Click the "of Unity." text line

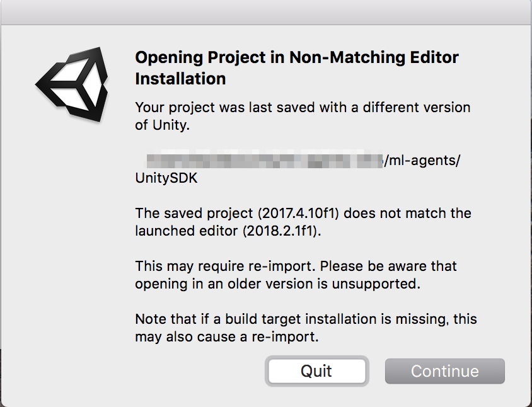point(163,125)
